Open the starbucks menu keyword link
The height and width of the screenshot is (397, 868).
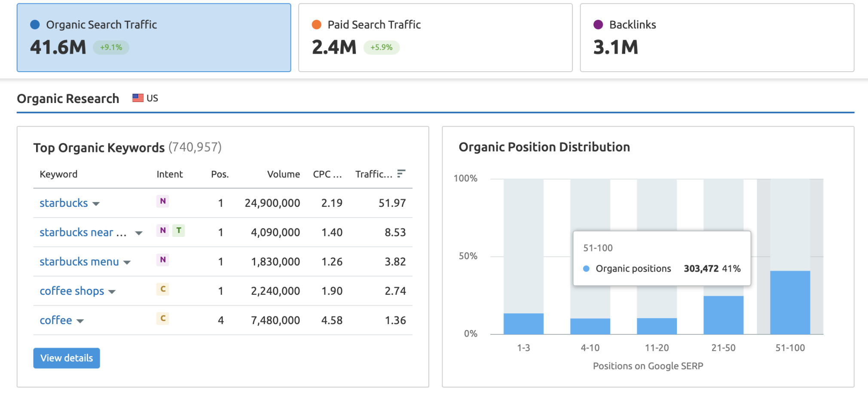[x=79, y=262]
